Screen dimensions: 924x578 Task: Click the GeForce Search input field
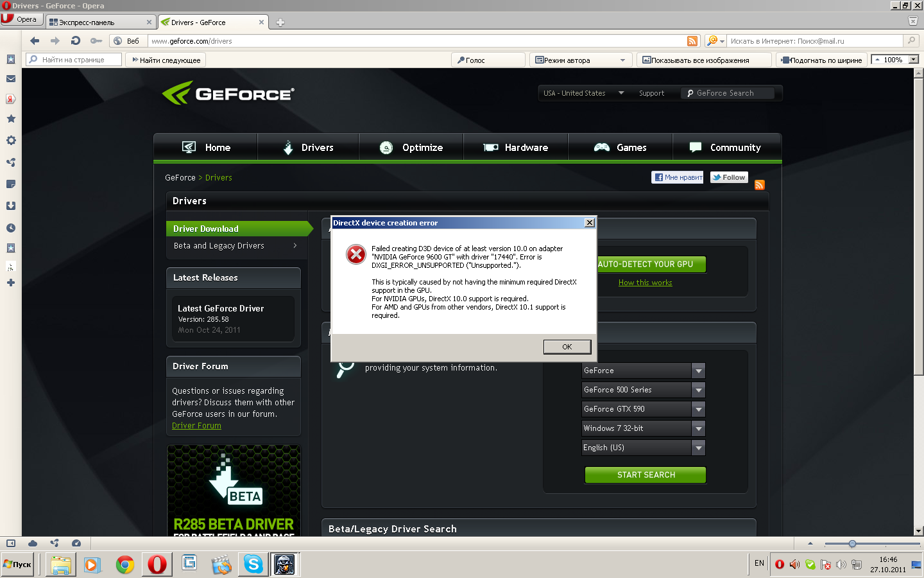coord(728,93)
